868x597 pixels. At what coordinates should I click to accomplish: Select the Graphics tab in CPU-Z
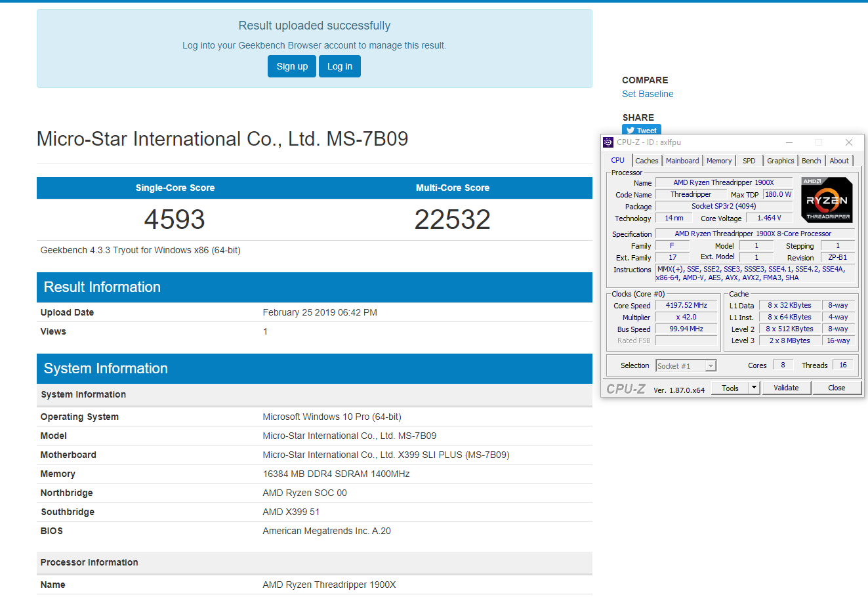tap(781, 161)
